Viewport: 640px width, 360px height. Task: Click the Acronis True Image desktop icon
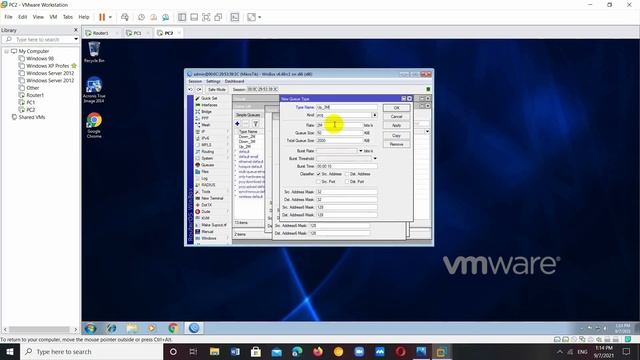pos(94,90)
